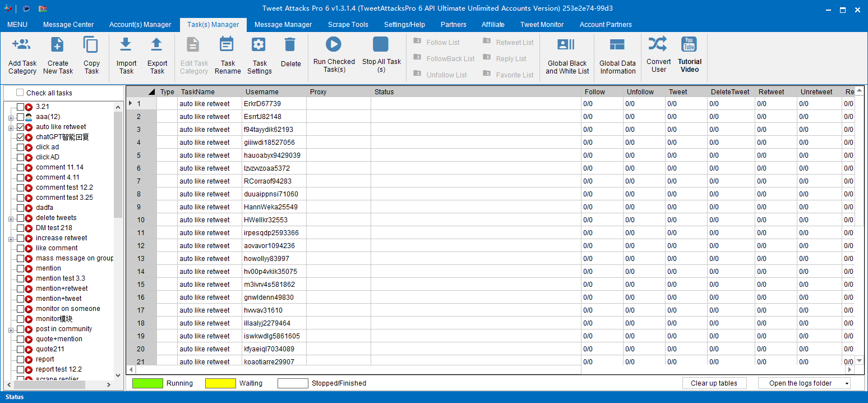This screenshot has width=868, height=403.
Task: Switch to Scrape Tools tab
Action: coord(348,25)
